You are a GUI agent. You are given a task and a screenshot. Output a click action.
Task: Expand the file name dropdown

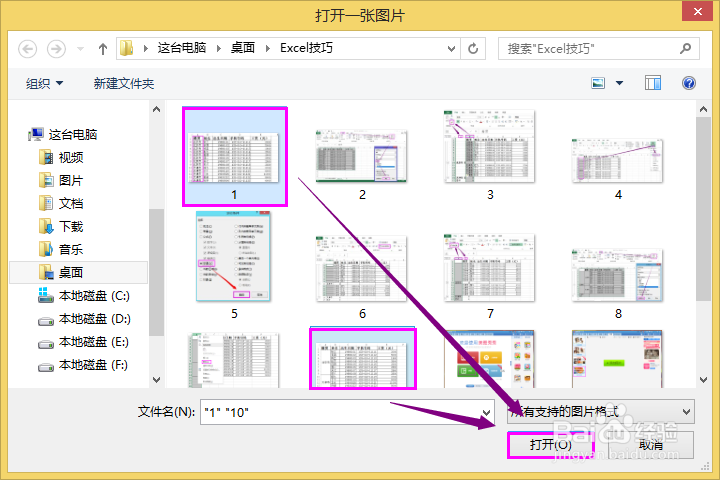487,412
